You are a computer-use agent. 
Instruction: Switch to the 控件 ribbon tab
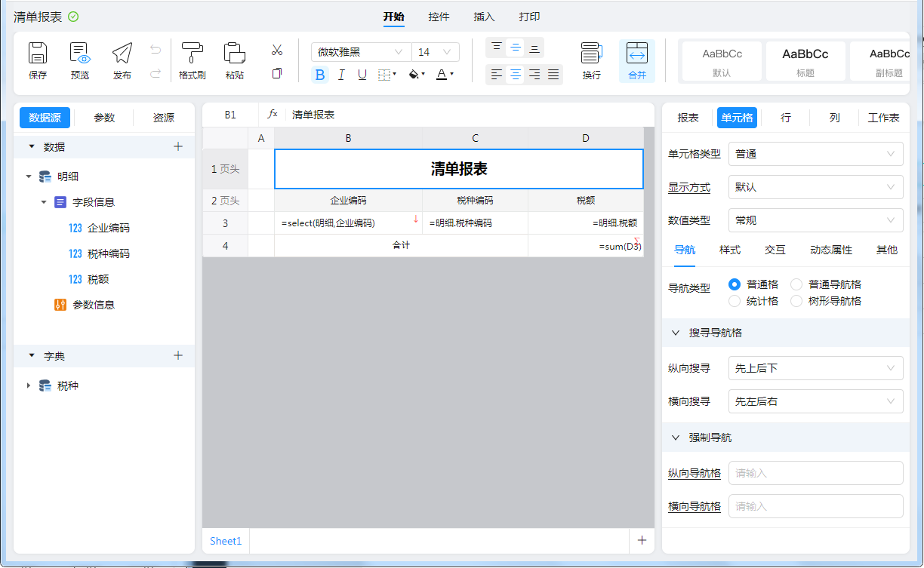(439, 17)
